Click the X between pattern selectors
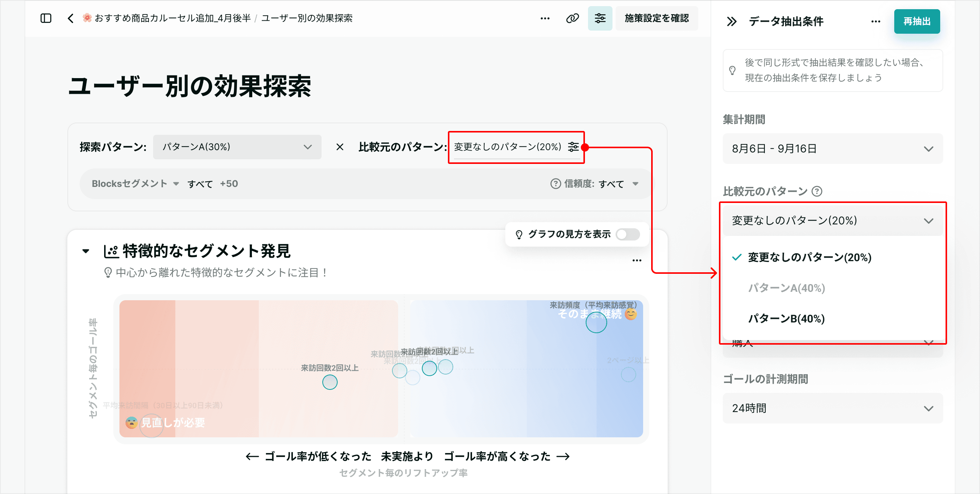Image resolution: width=980 pixels, height=494 pixels. pos(340,147)
